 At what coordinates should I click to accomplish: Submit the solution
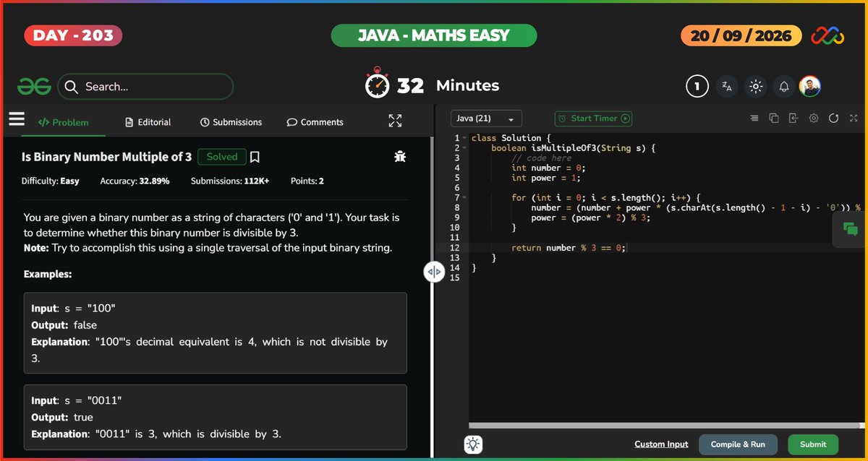813,444
